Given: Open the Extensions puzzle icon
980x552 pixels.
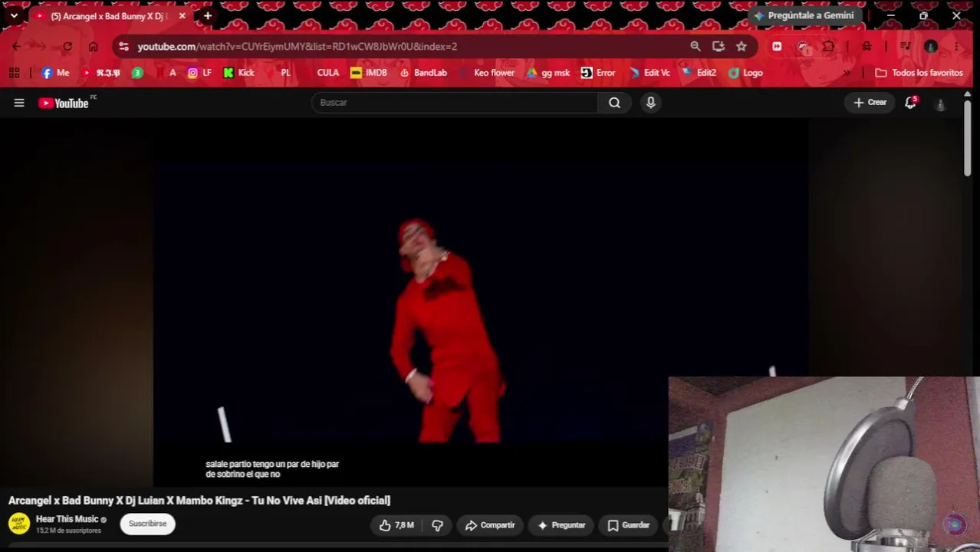Looking at the screenshot, I should pos(829,47).
